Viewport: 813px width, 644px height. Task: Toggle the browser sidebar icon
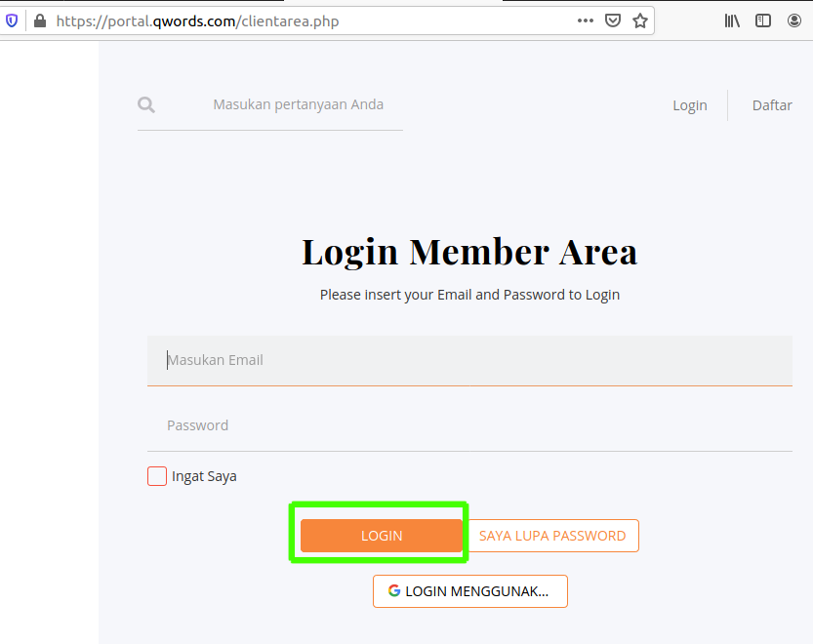click(x=763, y=20)
